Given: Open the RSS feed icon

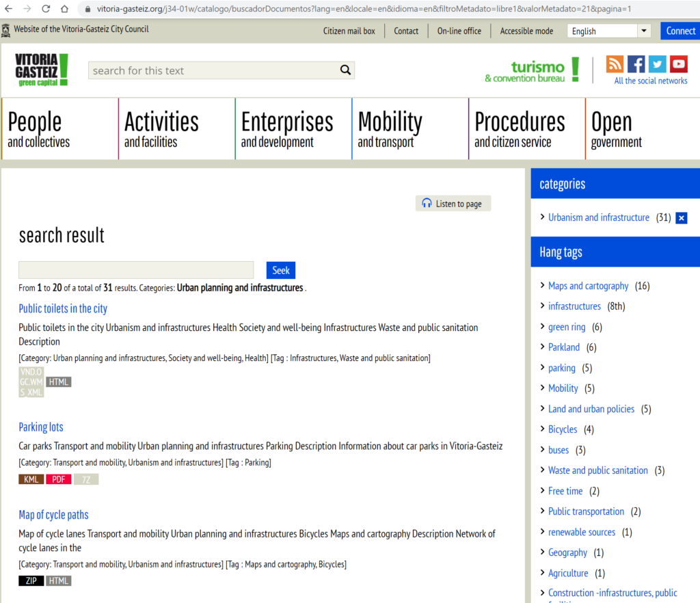Looking at the screenshot, I should (x=615, y=64).
